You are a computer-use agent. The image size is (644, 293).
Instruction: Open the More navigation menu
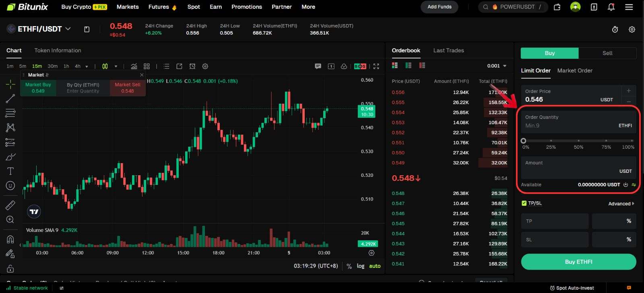click(308, 7)
